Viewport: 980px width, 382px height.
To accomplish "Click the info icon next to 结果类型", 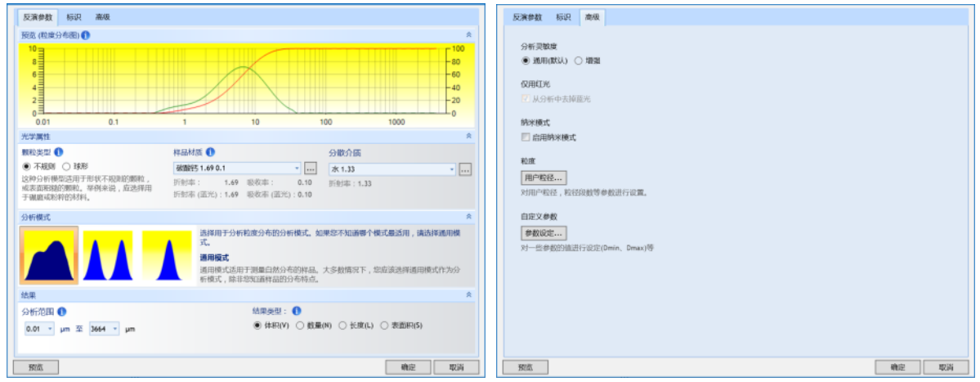I will click(x=297, y=311).
